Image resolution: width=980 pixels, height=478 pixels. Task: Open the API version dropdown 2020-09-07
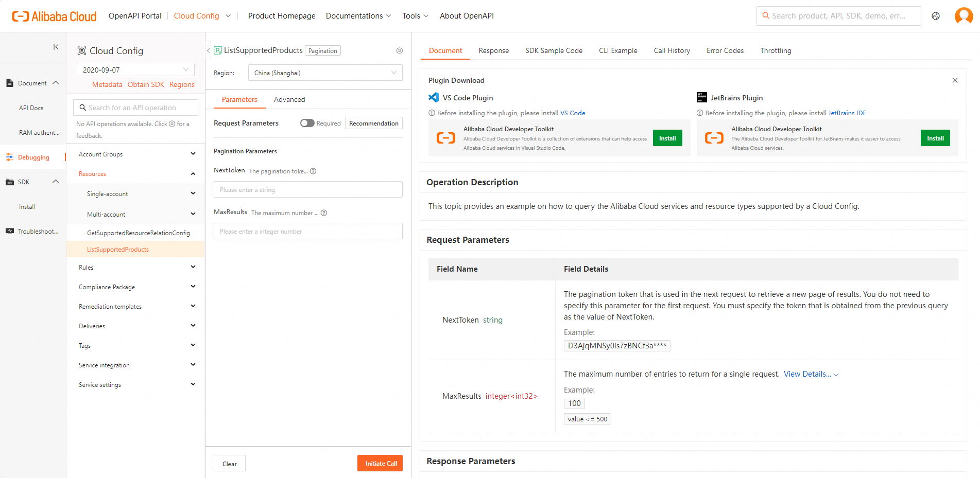(135, 70)
